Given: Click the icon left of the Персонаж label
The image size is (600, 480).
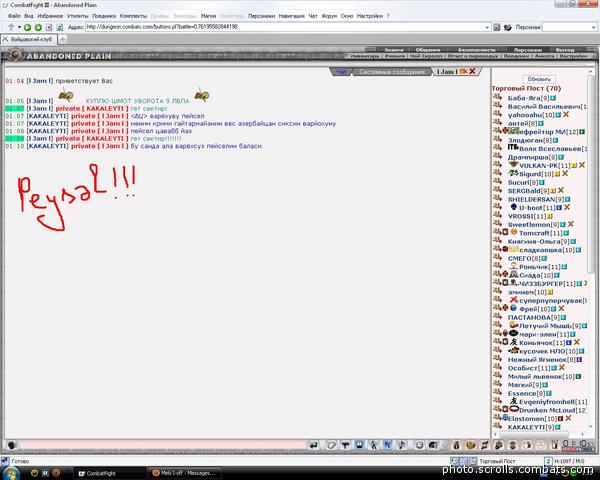Looking at the screenshot, I should 507,27.
